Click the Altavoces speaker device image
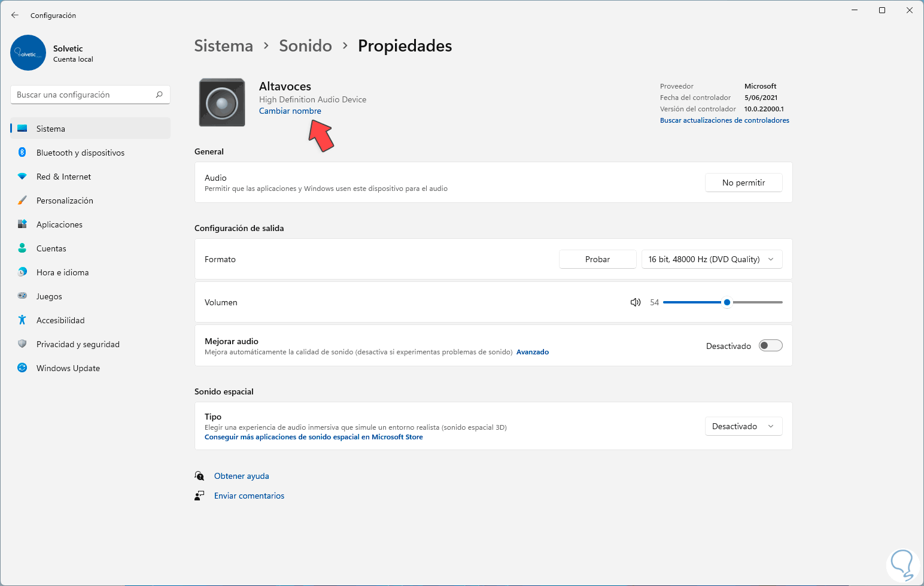The height and width of the screenshot is (586, 924). click(222, 103)
